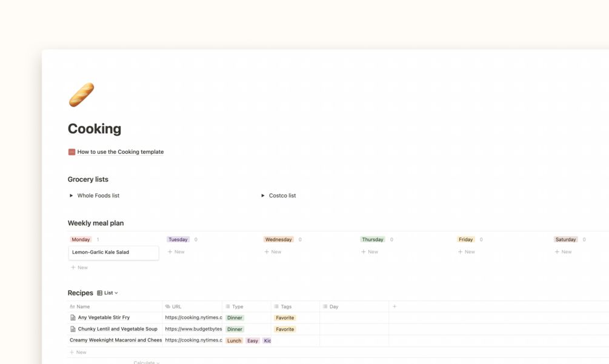The width and height of the screenshot is (609, 364).
Task: Click Dinner tag in Stir Fry row
Action: pos(235,318)
